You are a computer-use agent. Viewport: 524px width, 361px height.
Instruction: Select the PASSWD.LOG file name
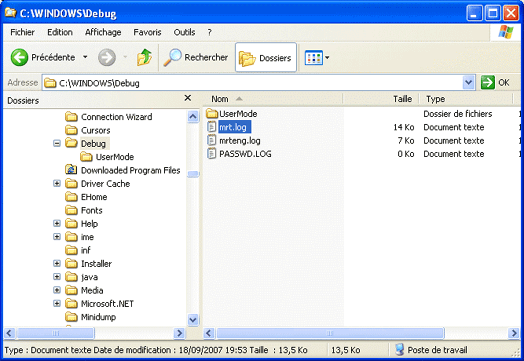point(245,154)
